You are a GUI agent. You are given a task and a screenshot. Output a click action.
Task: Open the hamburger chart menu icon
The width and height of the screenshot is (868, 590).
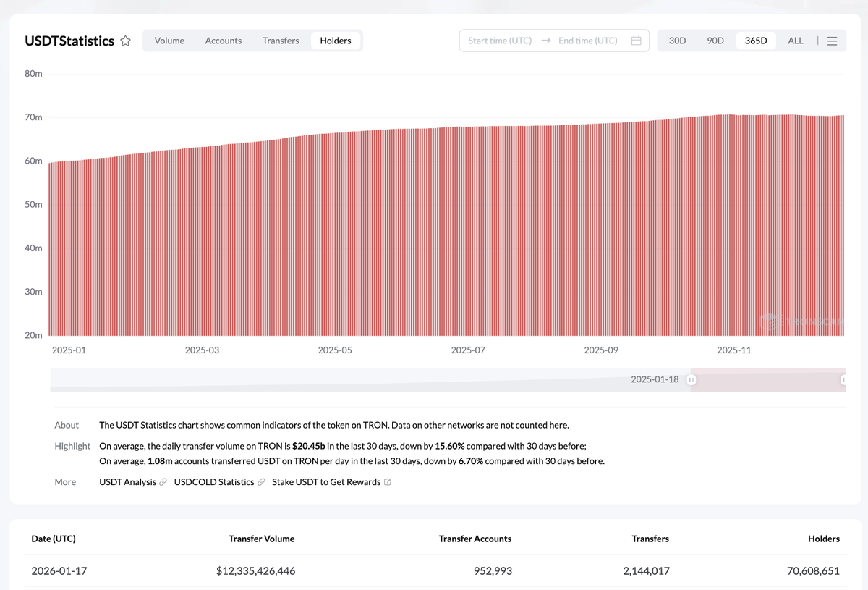[x=832, y=41]
